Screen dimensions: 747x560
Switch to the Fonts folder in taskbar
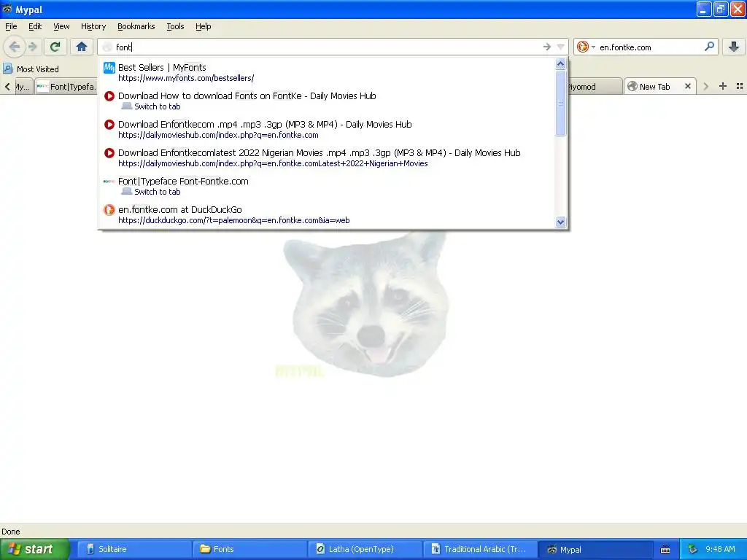tap(249, 549)
